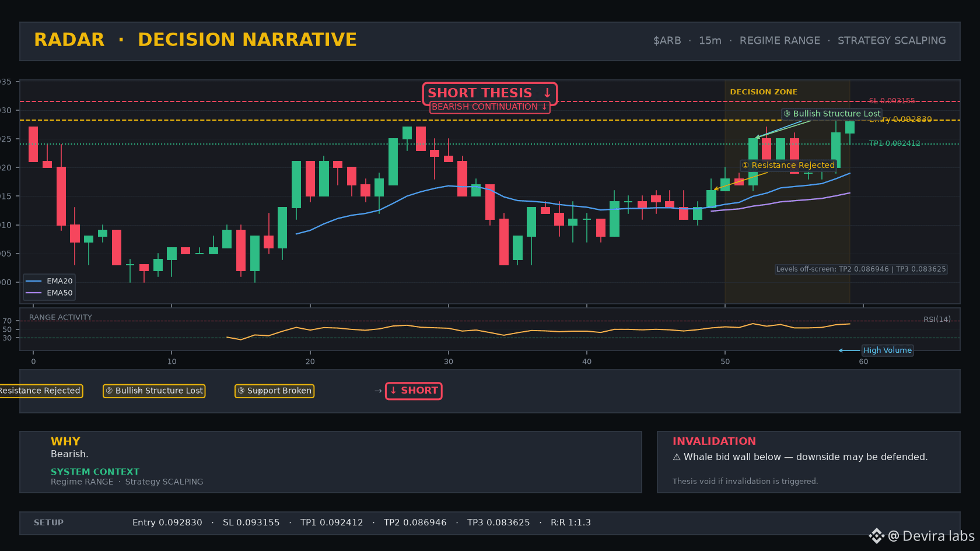Select the Bearish. explanation text
Viewport: 980px width, 551px height.
(x=69, y=454)
